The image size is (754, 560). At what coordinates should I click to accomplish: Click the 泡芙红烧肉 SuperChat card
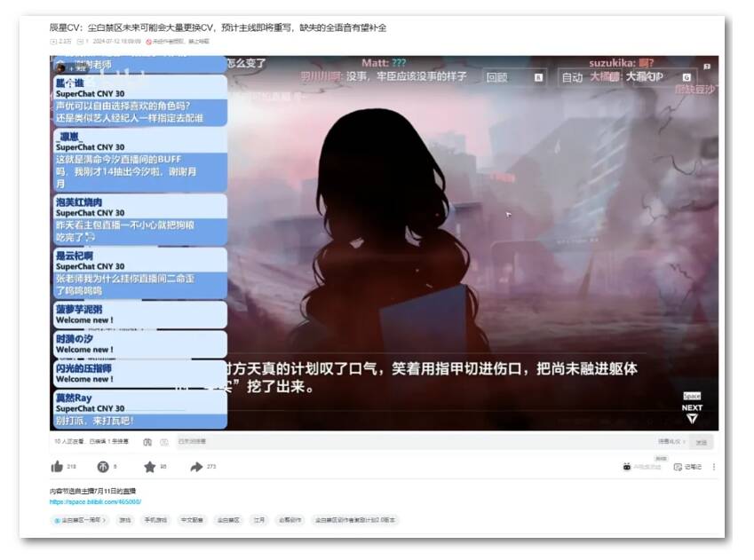(x=140, y=220)
